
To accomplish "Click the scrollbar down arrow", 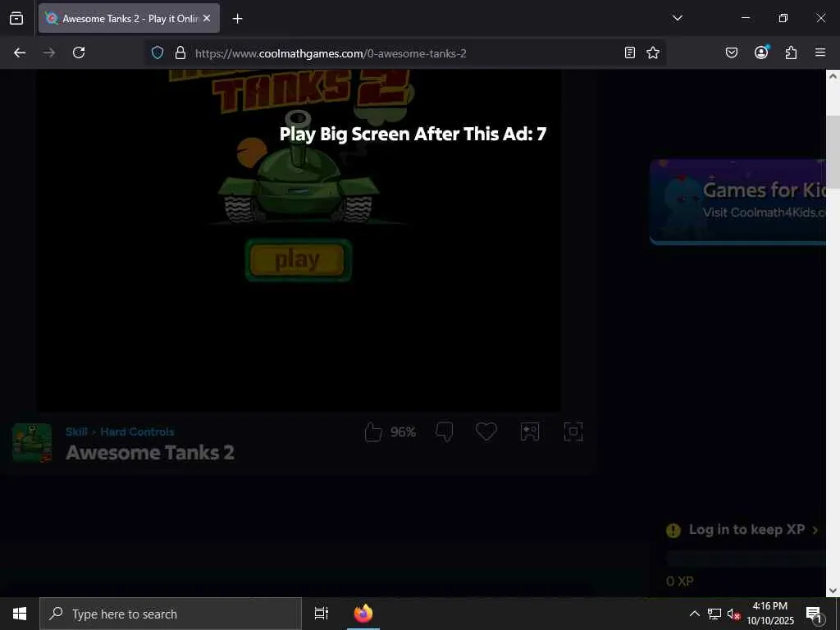I will tap(833, 591).
